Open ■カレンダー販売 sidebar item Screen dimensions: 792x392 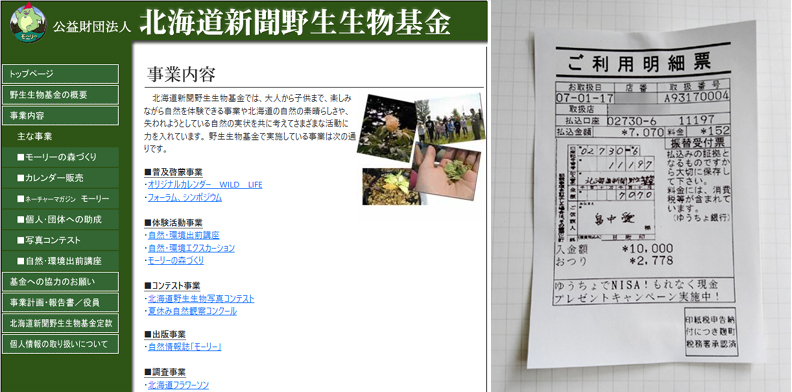pos(60,178)
